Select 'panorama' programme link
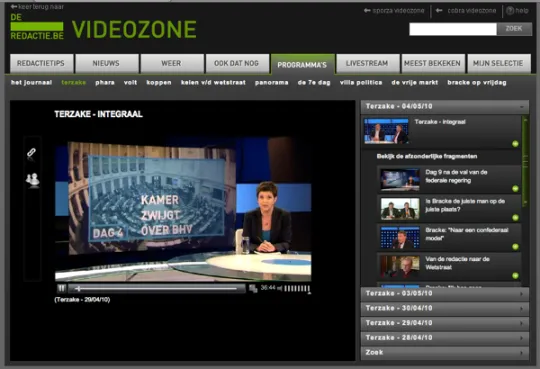540x369 pixels. coord(272,82)
